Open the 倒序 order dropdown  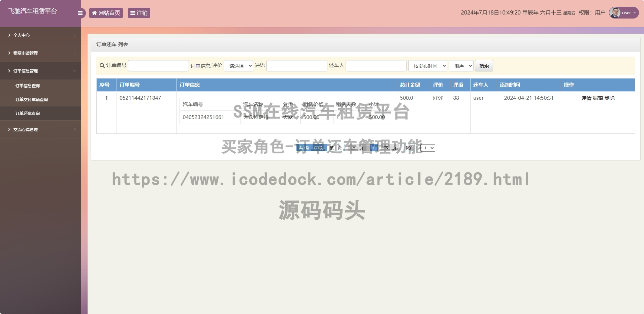[461, 66]
